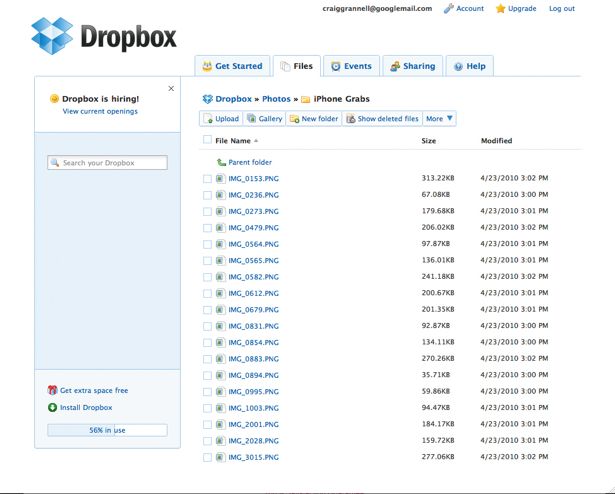Check the box for IMG_0273.PNG
The height and width of the screenshot is (494, 615).
tap(207, 212)
